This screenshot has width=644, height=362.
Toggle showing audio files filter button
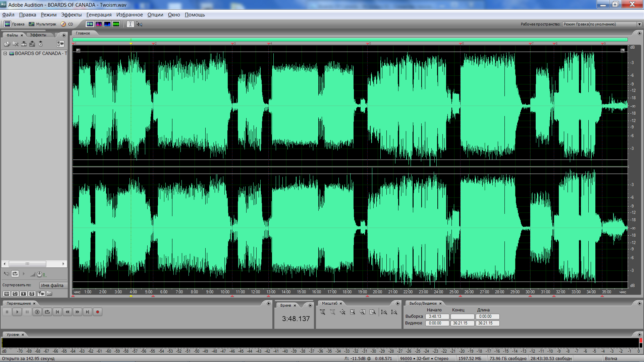6,294
